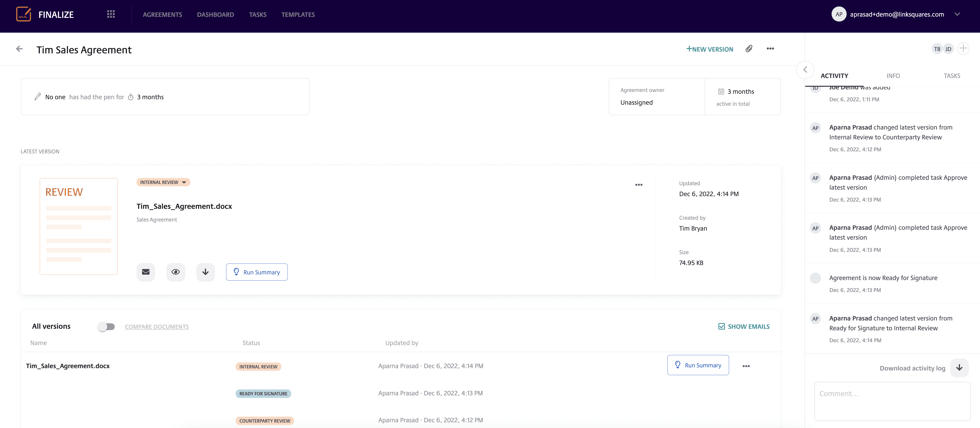Download the latest version file
The image size is (980, 428).
(205, 272)
